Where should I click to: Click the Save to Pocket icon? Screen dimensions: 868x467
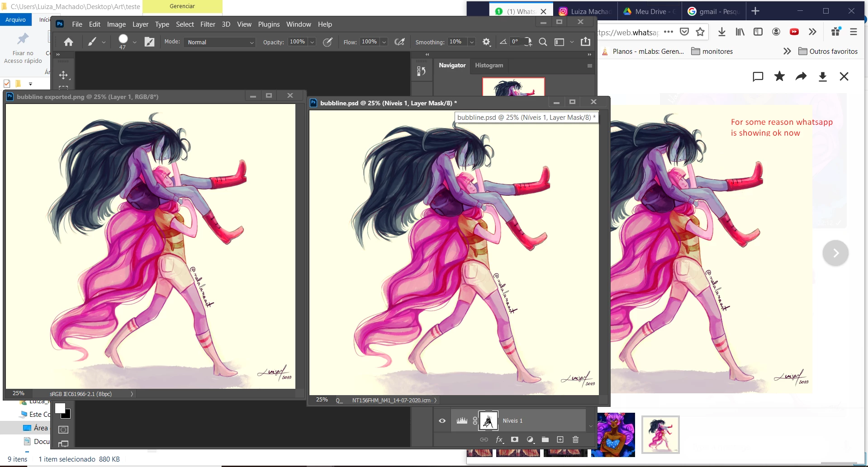(x=684, y=32)
